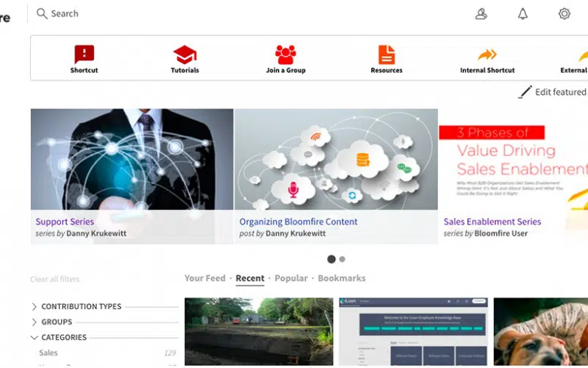Expand the Groups filter section
Viewport: 588px width, 368px height.
click(x=57, y=322)
